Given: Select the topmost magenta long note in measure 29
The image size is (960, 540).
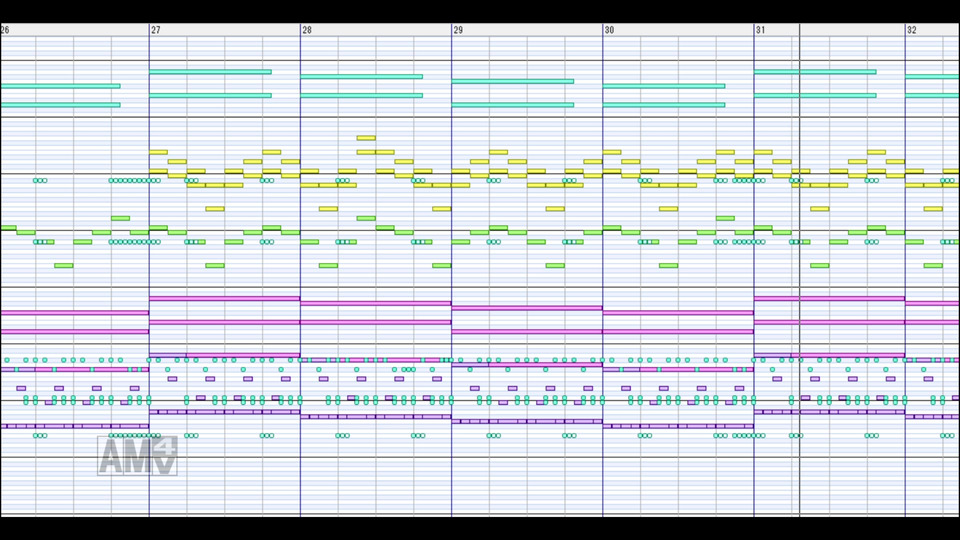Looking at the screenshot, I should click(x=527, y=308).
